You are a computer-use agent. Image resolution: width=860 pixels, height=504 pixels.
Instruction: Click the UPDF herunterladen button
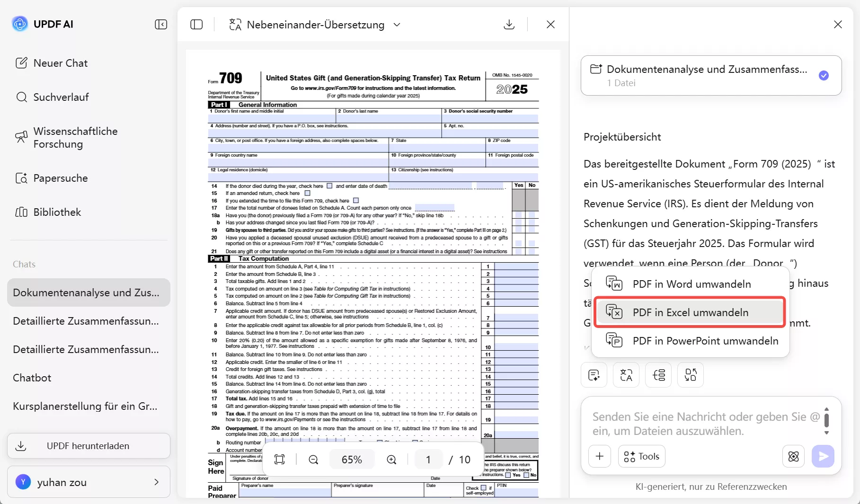(88, 445)
